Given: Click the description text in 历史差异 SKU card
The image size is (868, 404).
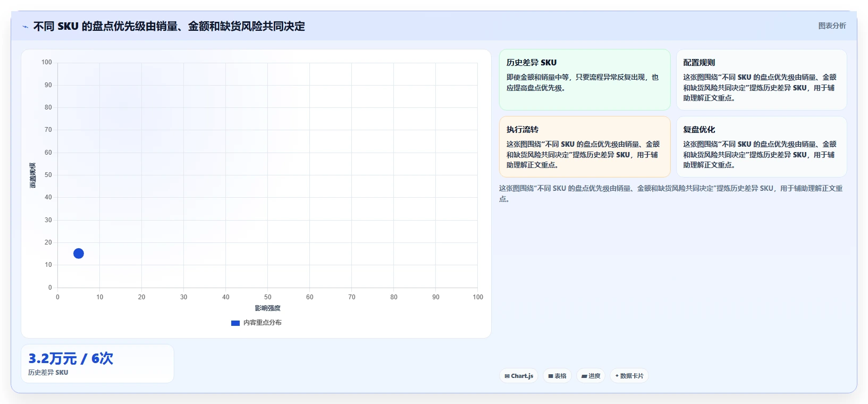Looking at the screenshot, I should click(x=583, y=82).
